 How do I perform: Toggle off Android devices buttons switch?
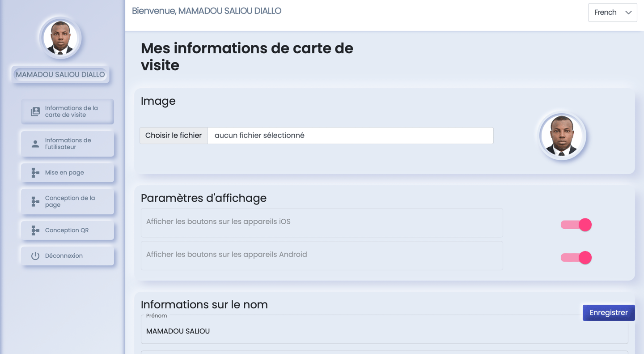576,258
